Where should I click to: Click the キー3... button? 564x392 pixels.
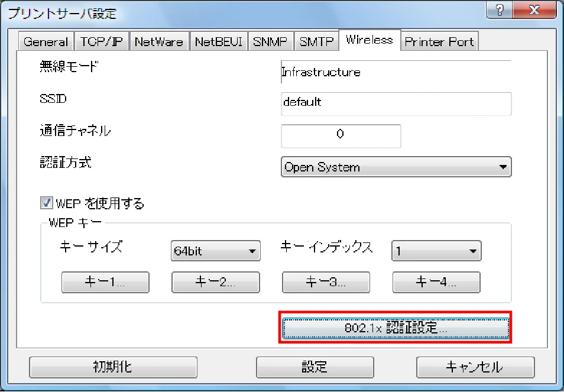[x=326, y=282]
